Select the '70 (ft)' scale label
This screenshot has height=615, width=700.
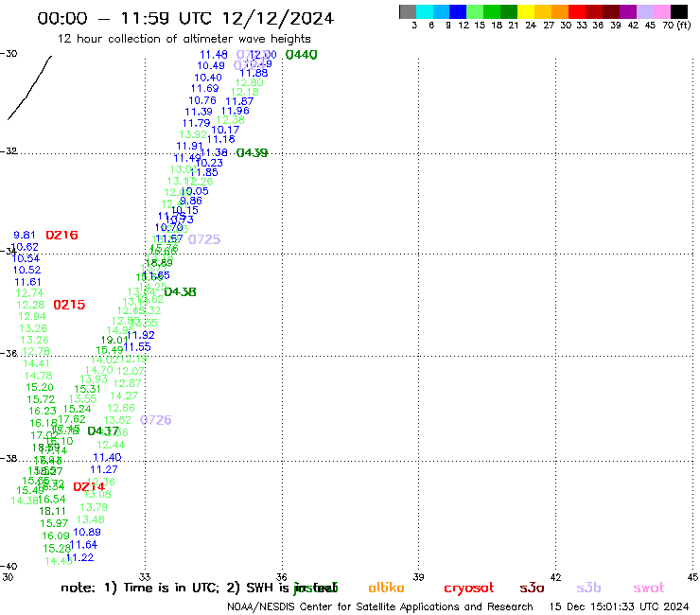[x=676, y=25]
